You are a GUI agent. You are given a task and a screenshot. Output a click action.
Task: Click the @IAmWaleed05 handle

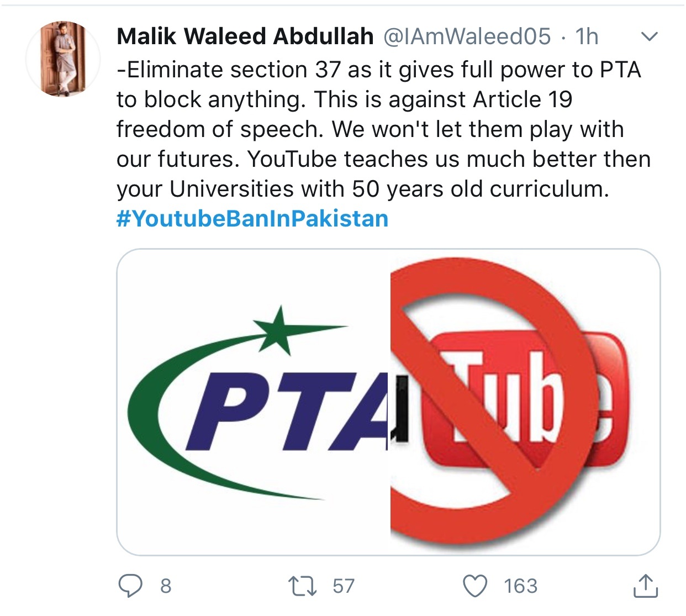(467, 36)
